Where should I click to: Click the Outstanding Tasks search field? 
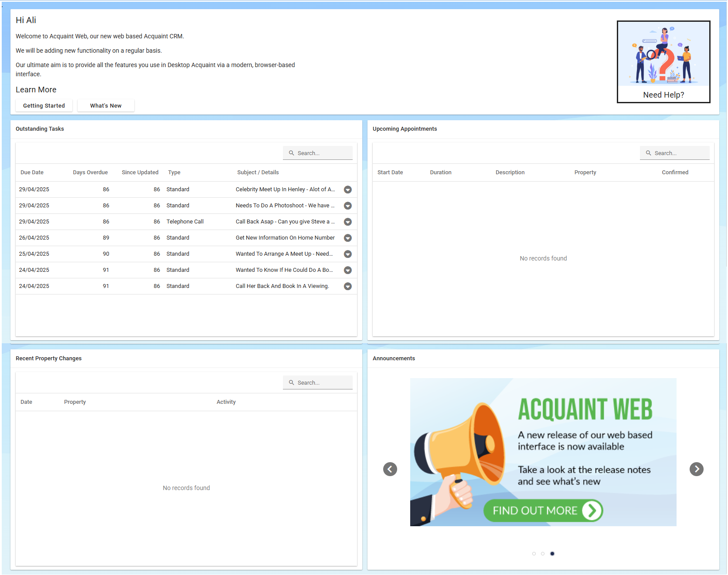point(318,153)
